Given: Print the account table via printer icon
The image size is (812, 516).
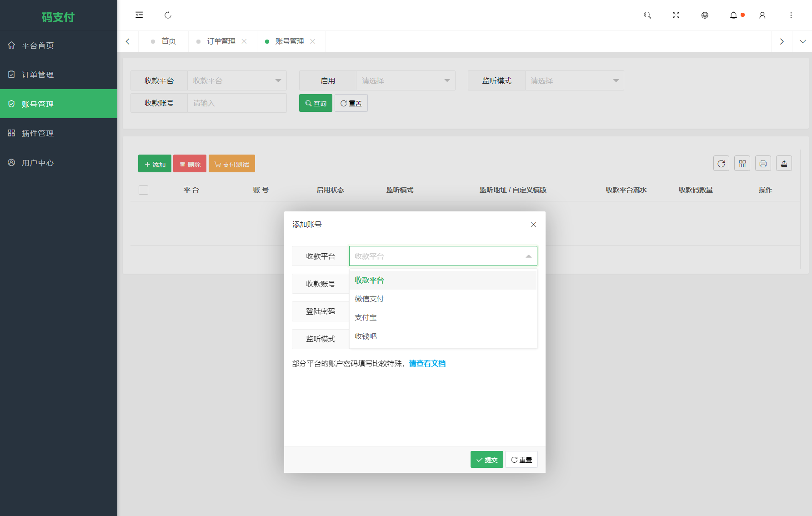Looking at the screenshot, I should [x=763, y=163].
